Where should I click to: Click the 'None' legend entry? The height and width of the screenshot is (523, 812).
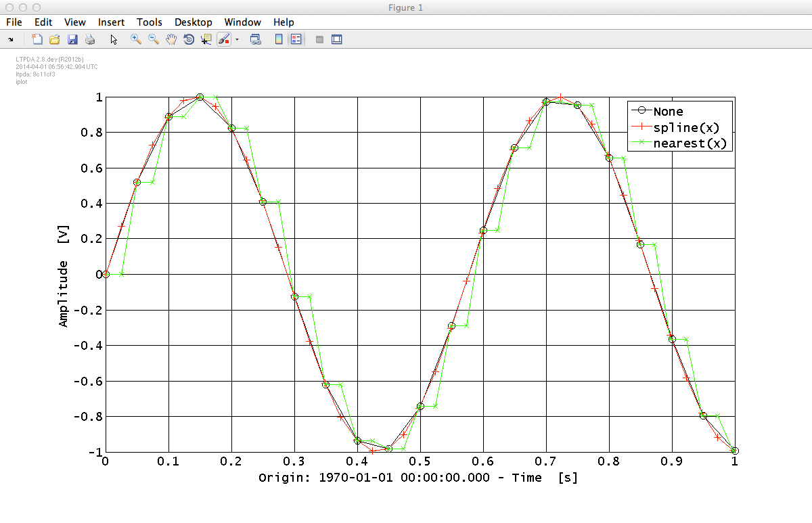pos(668,112)
